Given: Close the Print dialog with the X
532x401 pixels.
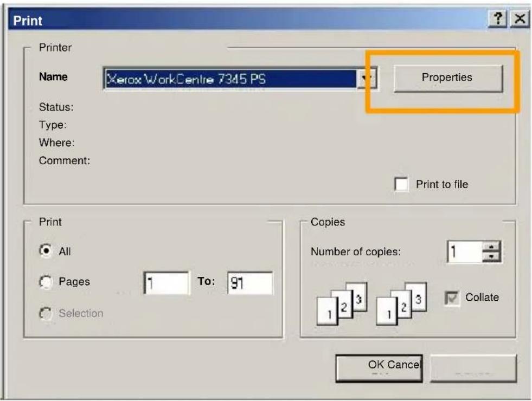Looking at the screenshot, I should click(520, 18).
